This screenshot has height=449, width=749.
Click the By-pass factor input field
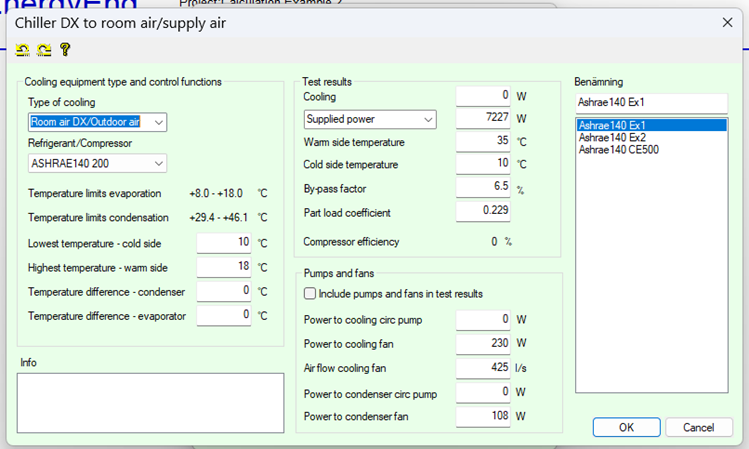[x=483, y=187]
